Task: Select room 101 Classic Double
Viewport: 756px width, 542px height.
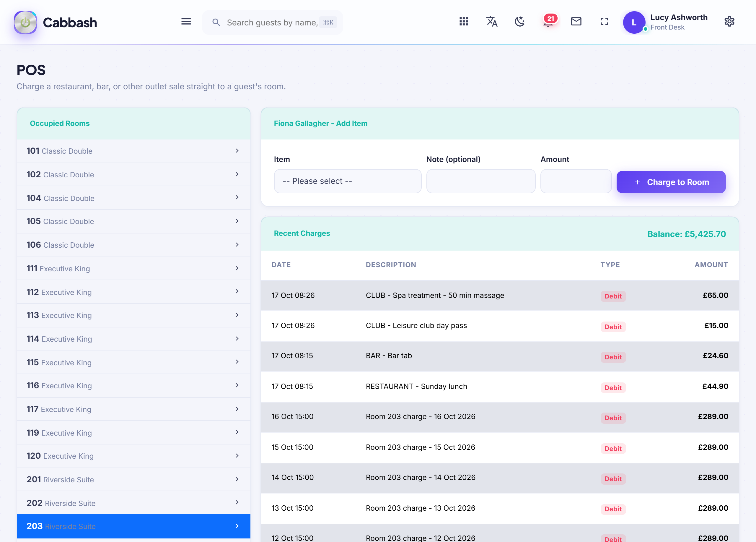Action: click(134, 151)
